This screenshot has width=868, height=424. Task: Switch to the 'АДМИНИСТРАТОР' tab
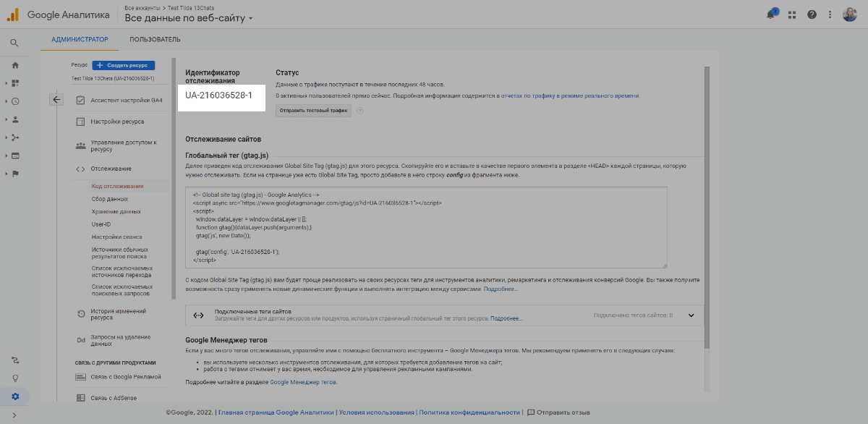[80, 39]
